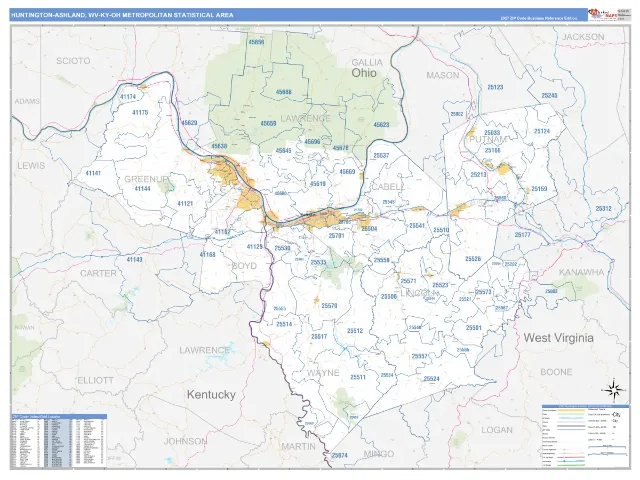Select the West Virginia state label
The width and height of the screenshot is (640, 480).
558,338
